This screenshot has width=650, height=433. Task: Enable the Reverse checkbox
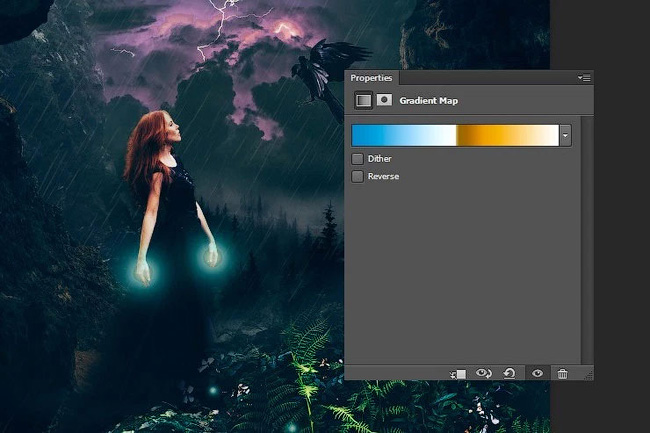(357, 177)
